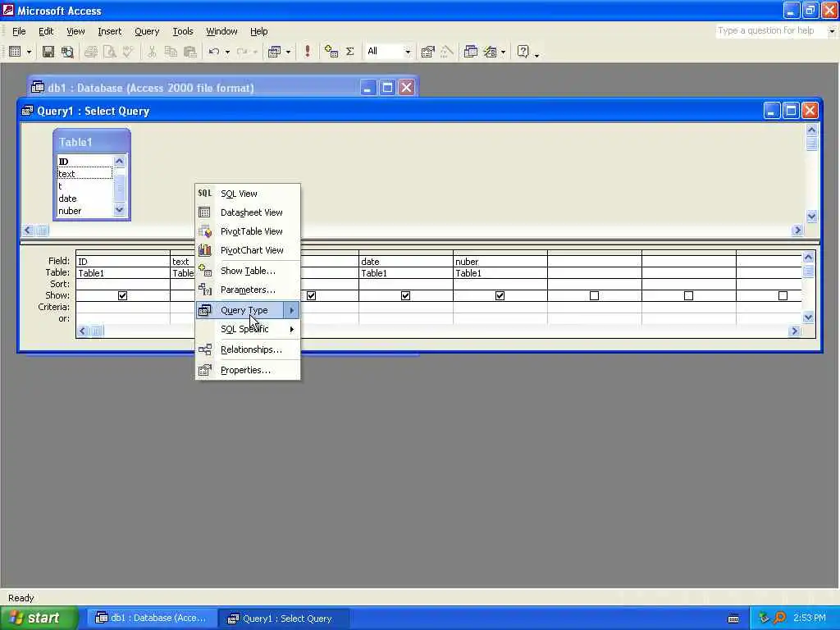Open the Tools menu
Screen dimensions: 840x630
click(183, 31)
